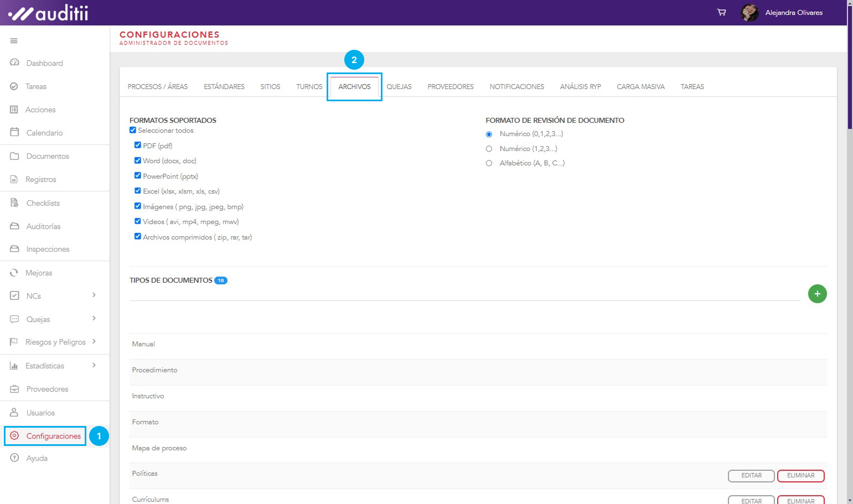Click Eliminar for the Políticas row
Screen dimensions: 853x504
point(800,476)
